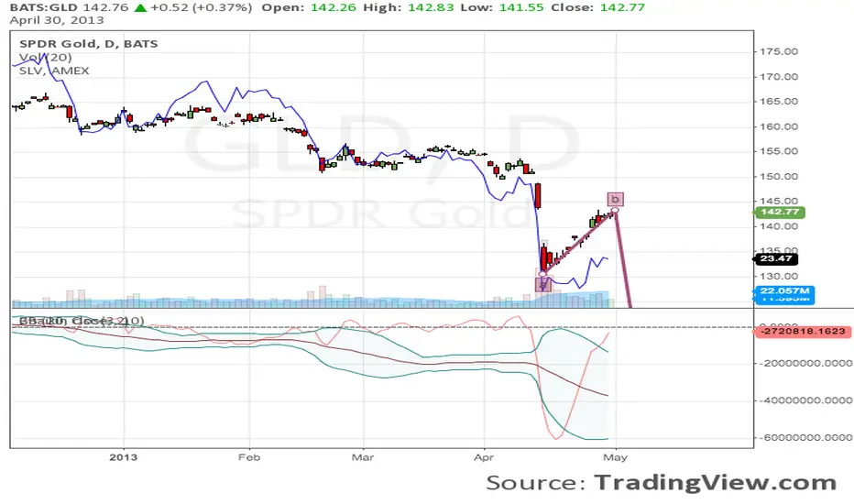Click the Apr label on time axis

click(484, 457)
